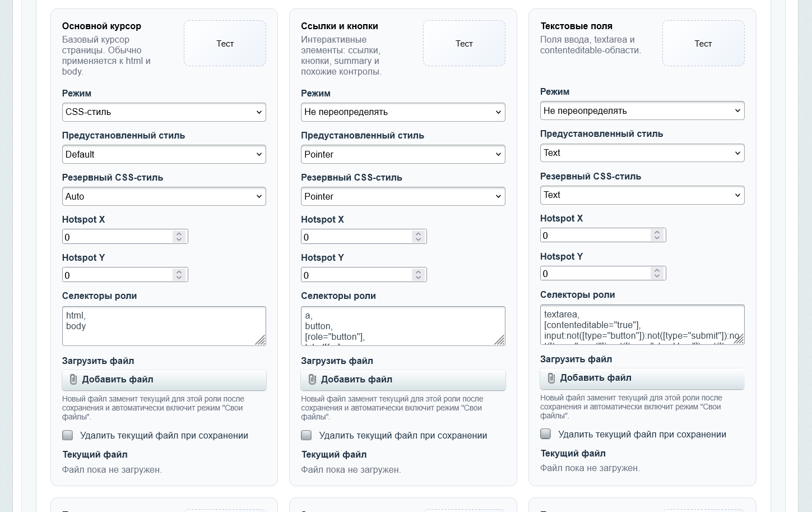Viewport: 812px width, 512px height.
Task: Open the Режим dropdown in the Текстовые поля card
Action: coord(642,110)
